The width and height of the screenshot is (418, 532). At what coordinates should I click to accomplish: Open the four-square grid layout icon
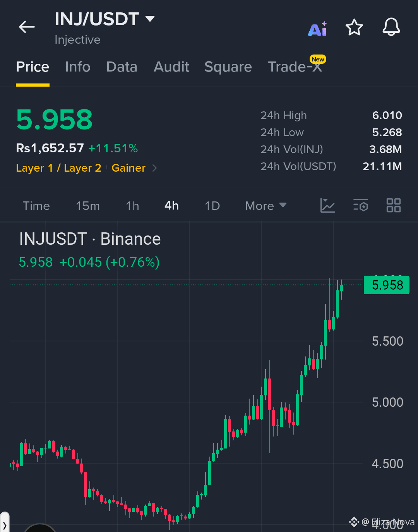tap(394, 205)
